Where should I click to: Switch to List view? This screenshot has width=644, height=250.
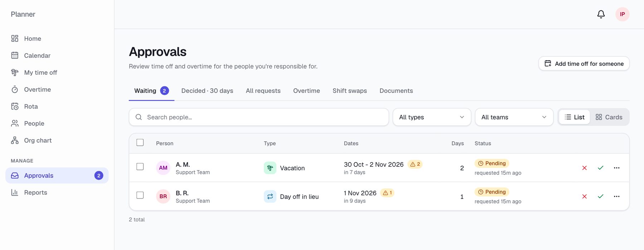click(574, 117)
